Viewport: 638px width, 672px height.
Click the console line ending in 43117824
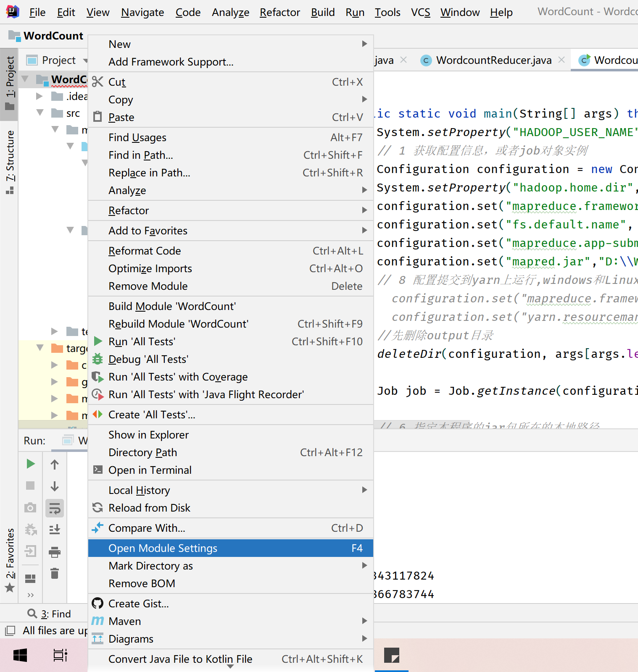404,576
